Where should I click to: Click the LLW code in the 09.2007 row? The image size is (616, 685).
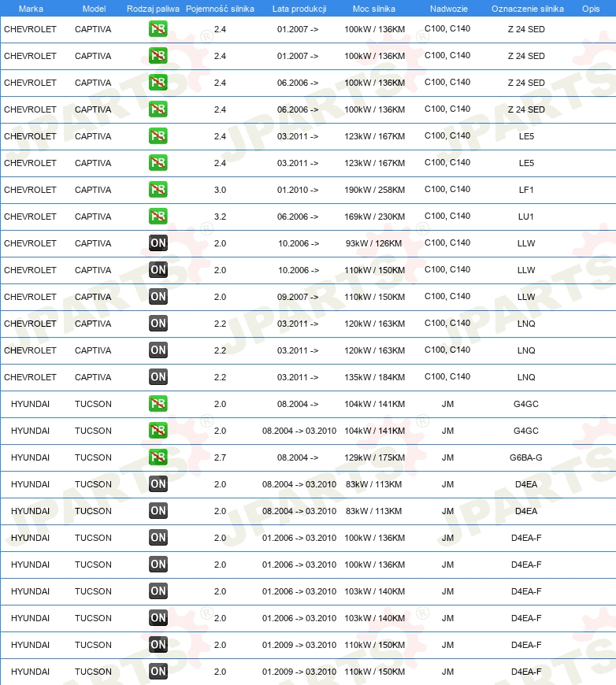click(526, 297)
